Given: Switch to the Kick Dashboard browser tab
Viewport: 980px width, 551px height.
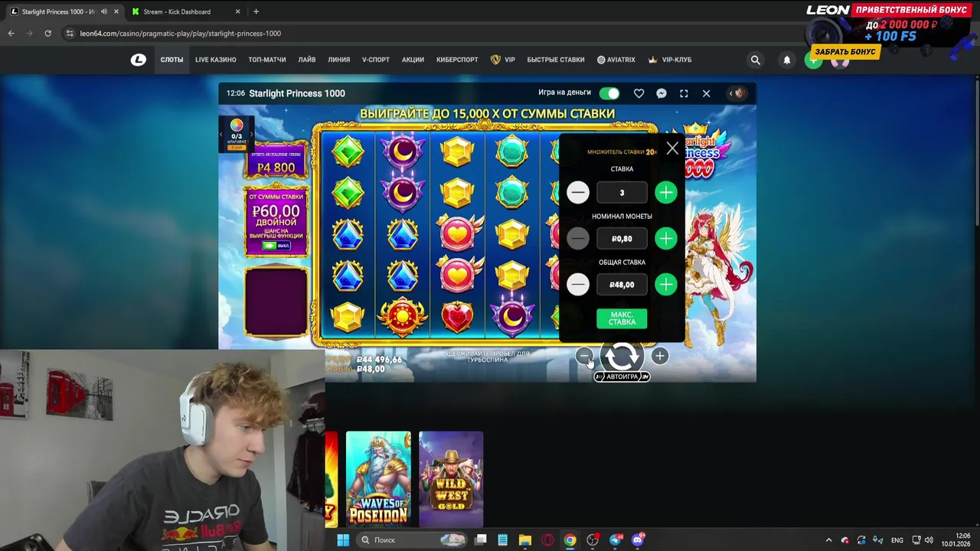Looking at the screenshot, I should tap(186, 11).
